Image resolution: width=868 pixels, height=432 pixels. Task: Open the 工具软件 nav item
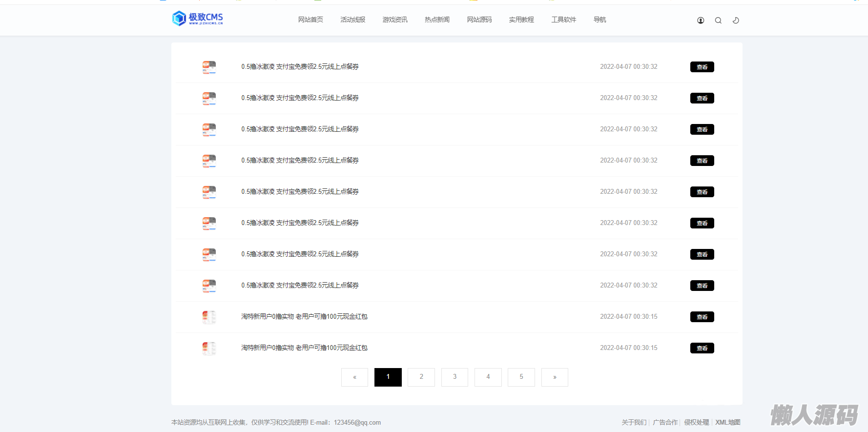tap(563, 20)
